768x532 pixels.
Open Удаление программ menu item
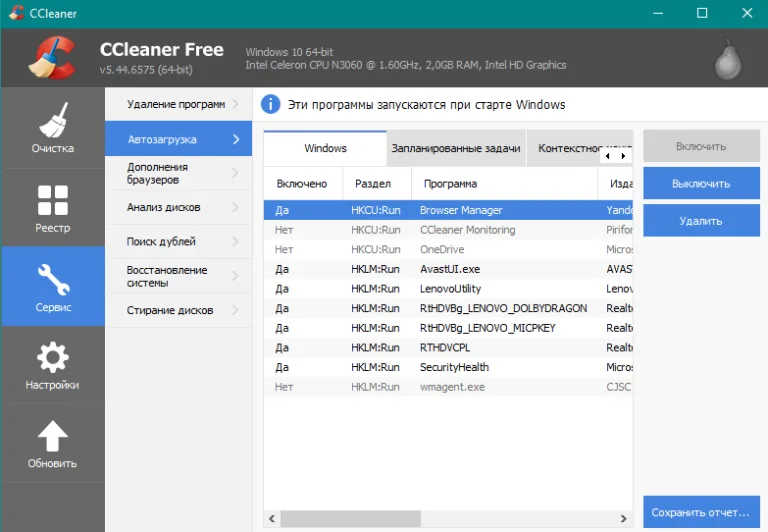(x=178, y=104)
